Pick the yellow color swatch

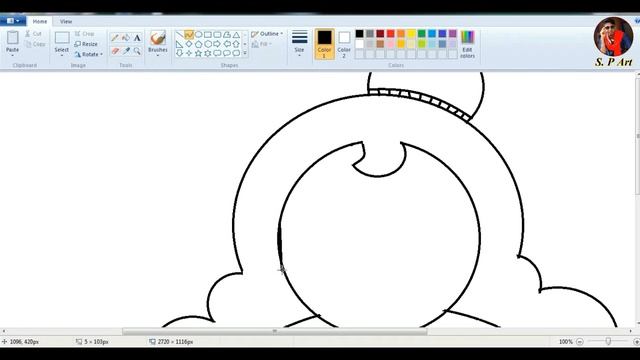411,33
